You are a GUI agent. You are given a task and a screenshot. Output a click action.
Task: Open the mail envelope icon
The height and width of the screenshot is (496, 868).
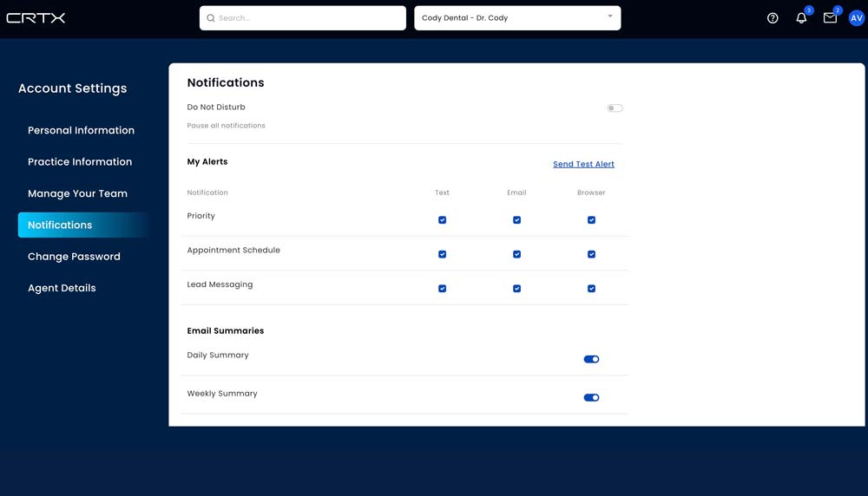tap(830, 18)
